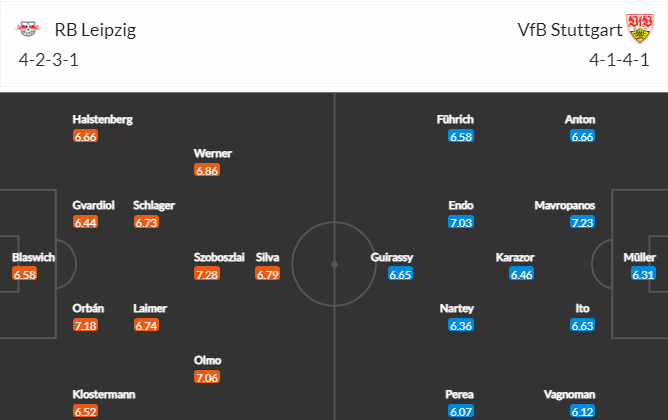Select Mavropanos' 7.23 rating badge
Image resolution: width=668 pixels, height=420 pixels.
coord(582,222)
